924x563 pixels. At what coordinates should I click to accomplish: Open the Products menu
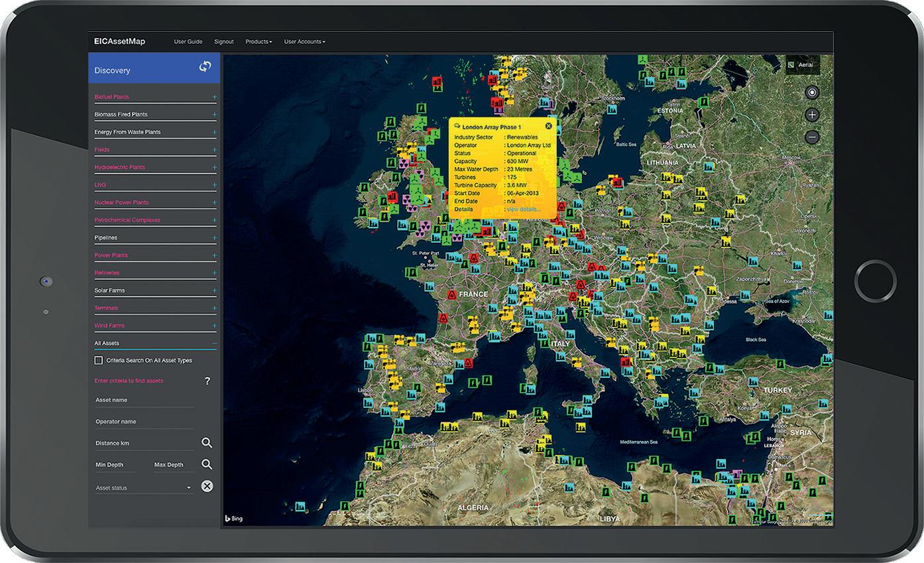point(259,42)
